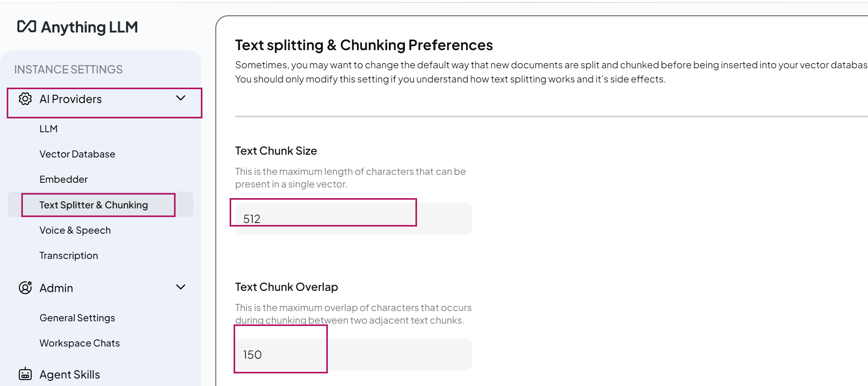
Task: Click the Text Chunk Size input field
Action: point(353,219)
